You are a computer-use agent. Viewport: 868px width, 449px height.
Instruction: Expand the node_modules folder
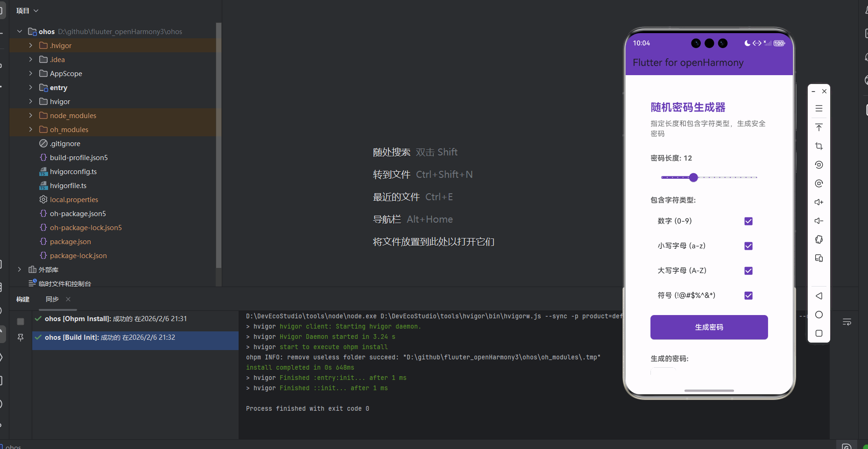point(30,115)
